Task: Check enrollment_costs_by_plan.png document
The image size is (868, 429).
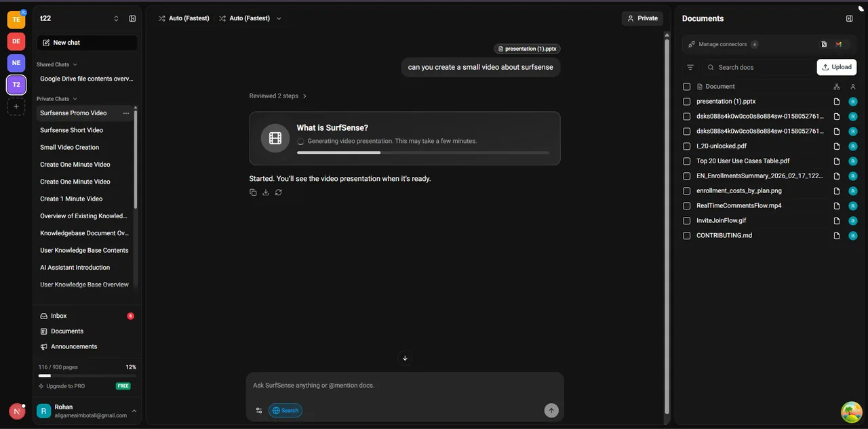Action: click(x=687, y=191)
